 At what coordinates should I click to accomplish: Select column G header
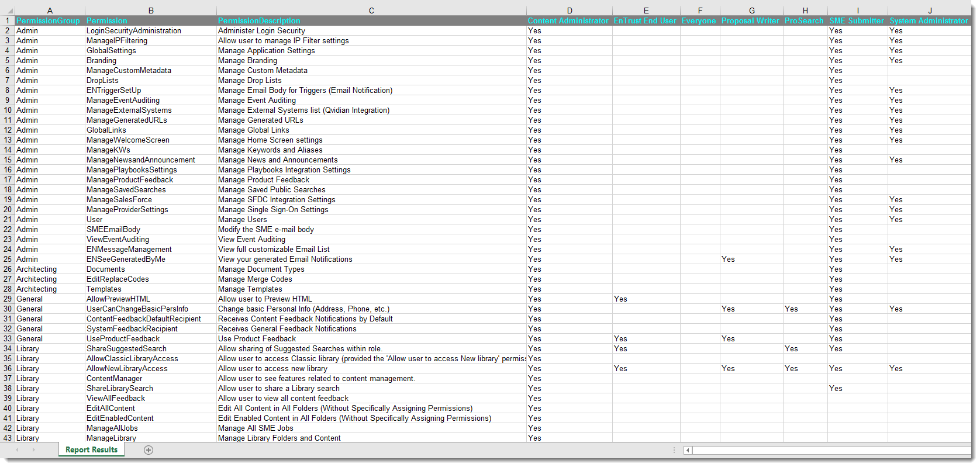pos(751,11)
